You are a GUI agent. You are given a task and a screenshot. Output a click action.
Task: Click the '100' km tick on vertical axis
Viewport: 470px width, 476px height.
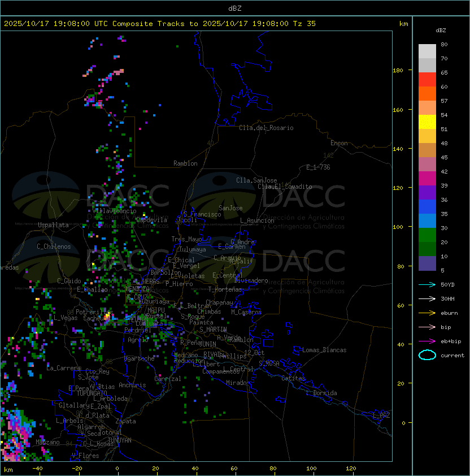coord(398,227)
